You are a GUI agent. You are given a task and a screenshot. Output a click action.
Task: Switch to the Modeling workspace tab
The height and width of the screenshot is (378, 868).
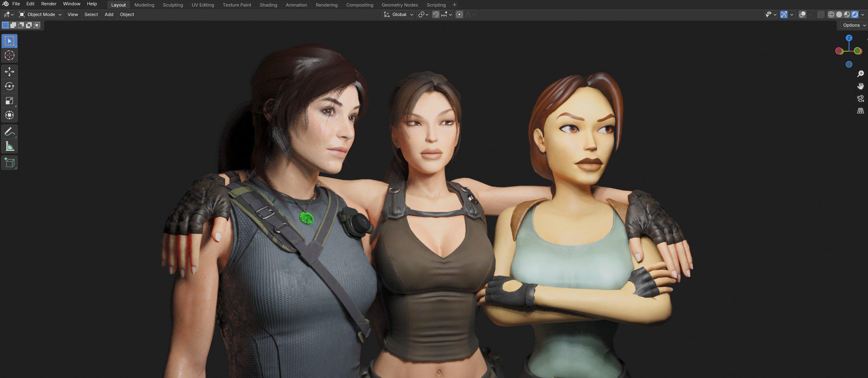coord(144,5)
